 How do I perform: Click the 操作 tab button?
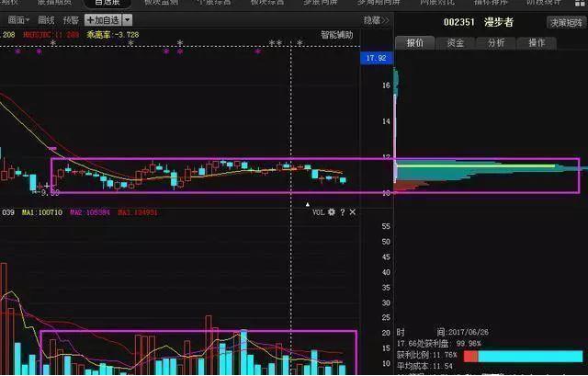[537, 42]
